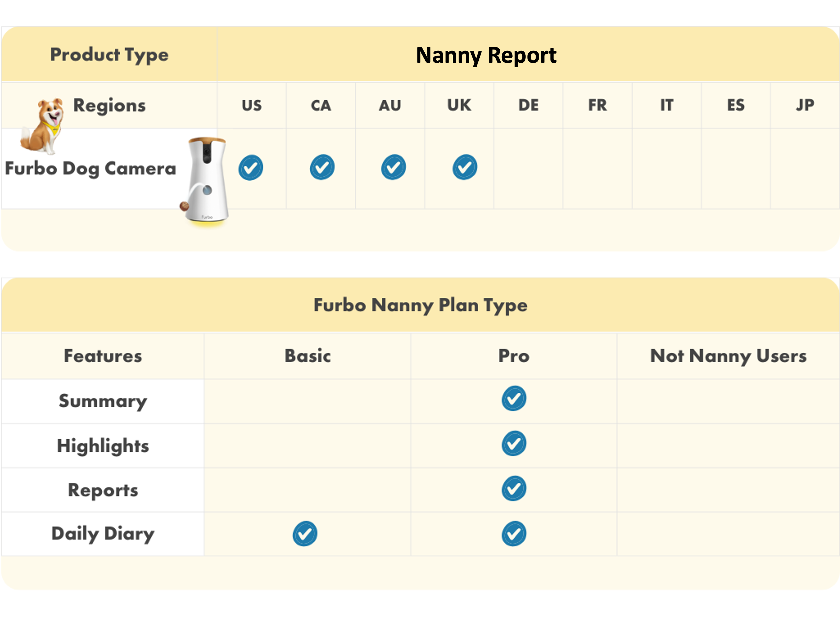Click the Pro Highlights checkmark

514,443
